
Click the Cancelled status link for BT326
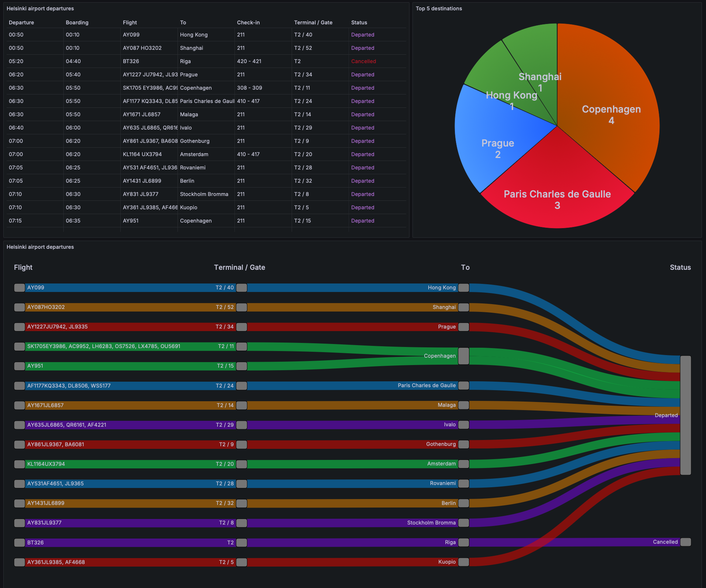point(363,61)
